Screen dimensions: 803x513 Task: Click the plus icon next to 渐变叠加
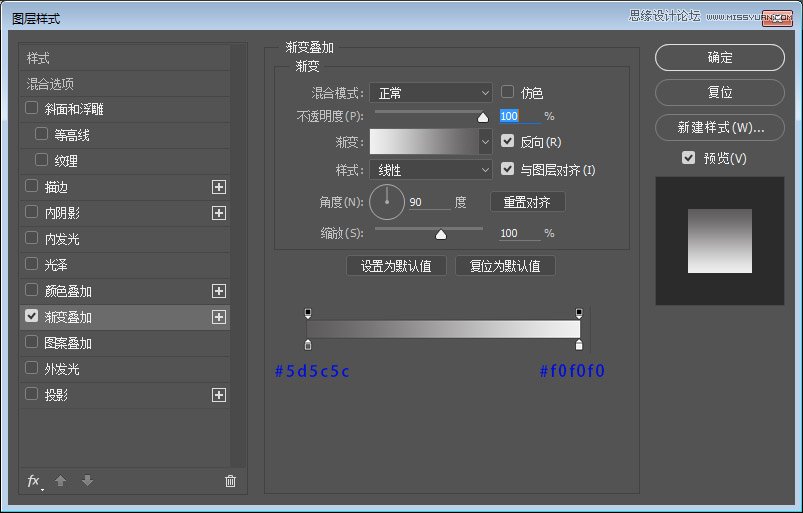click(x=219, y=317)
